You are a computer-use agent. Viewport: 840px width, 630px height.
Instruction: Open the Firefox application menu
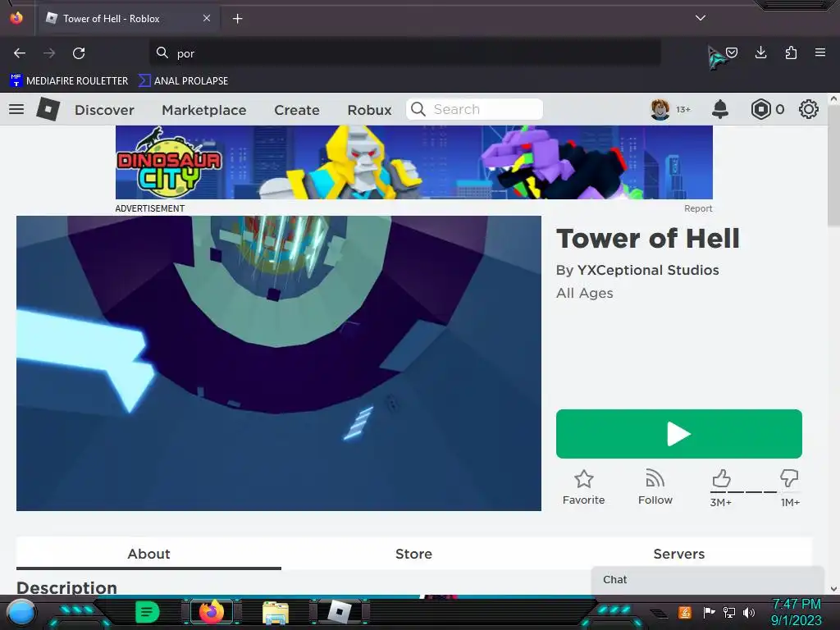click(820, 52)
